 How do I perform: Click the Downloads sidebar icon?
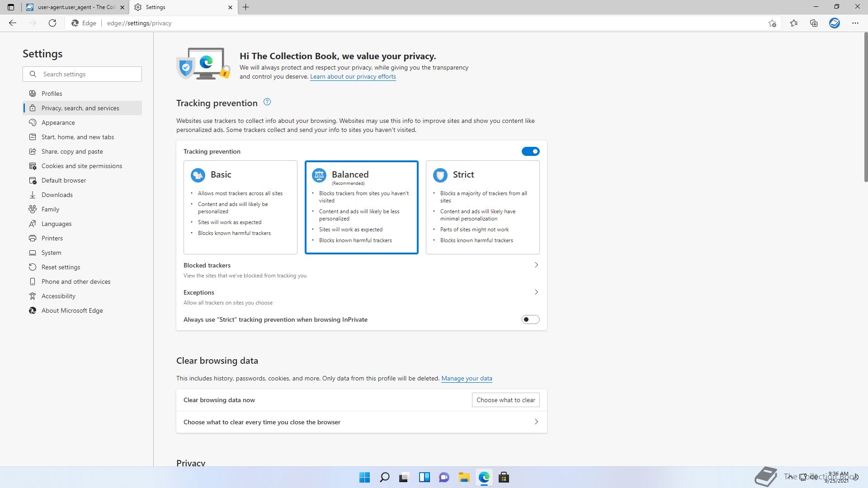click(33, 195)
